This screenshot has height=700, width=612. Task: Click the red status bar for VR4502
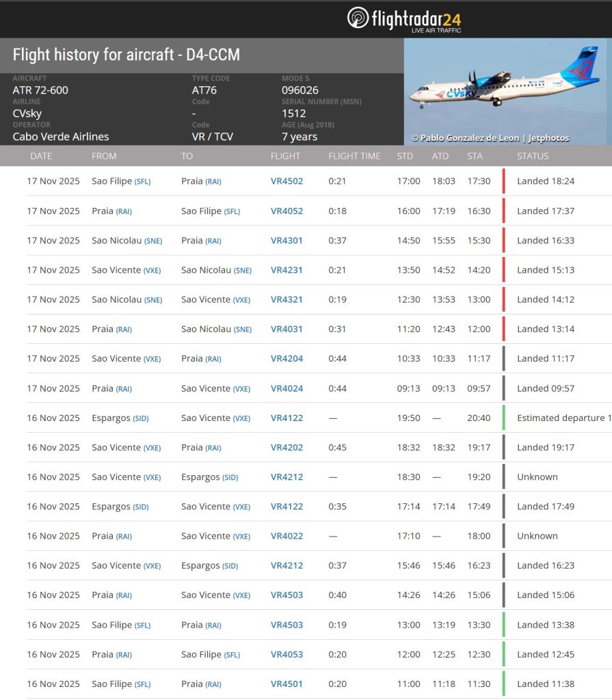[x=504, y=181]
